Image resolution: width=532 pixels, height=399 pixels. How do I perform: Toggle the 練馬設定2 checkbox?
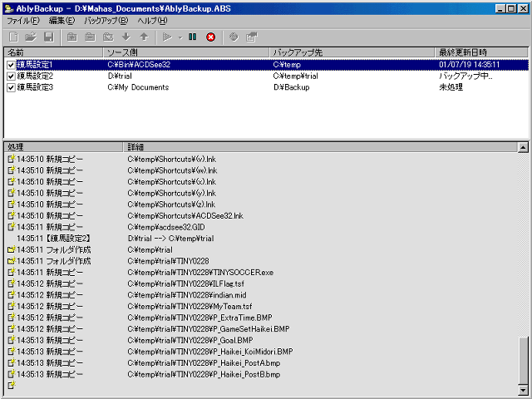pos(11,76)
